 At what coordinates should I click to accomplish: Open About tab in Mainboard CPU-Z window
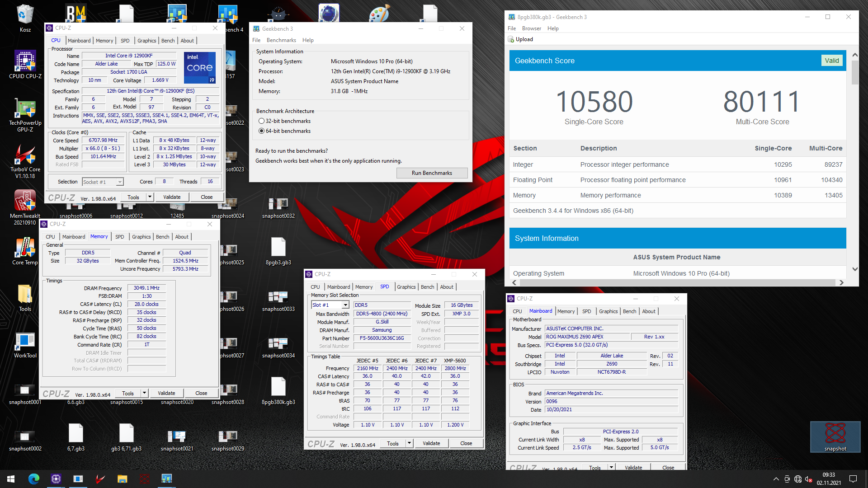click(648, 311)
